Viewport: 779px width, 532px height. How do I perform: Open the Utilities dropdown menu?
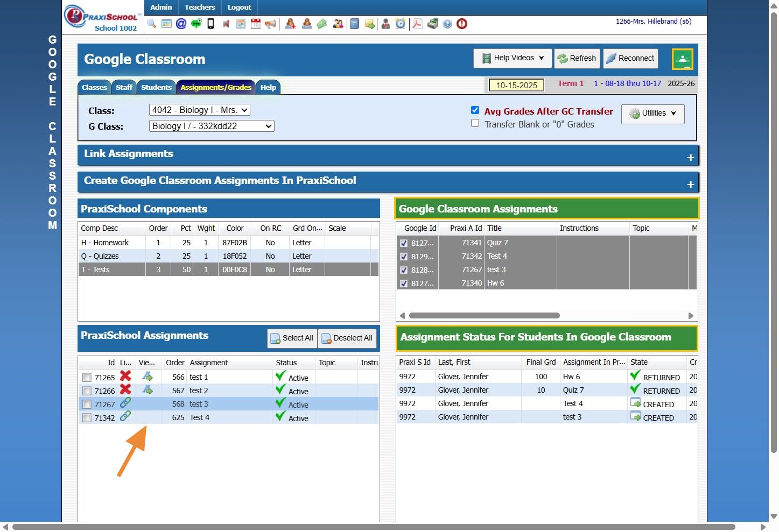click(x=652, y=114)
